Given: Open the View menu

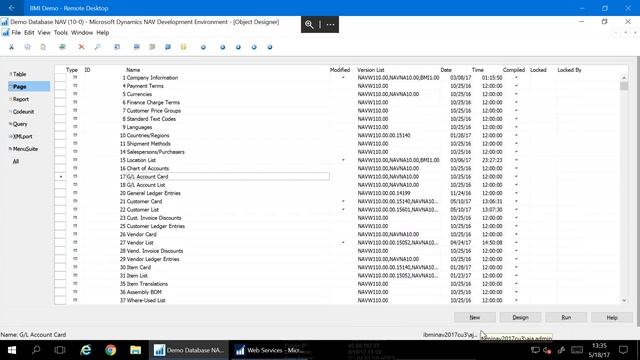Looking at the screenshot, I should pyautogui.click(x=44, y=33).
